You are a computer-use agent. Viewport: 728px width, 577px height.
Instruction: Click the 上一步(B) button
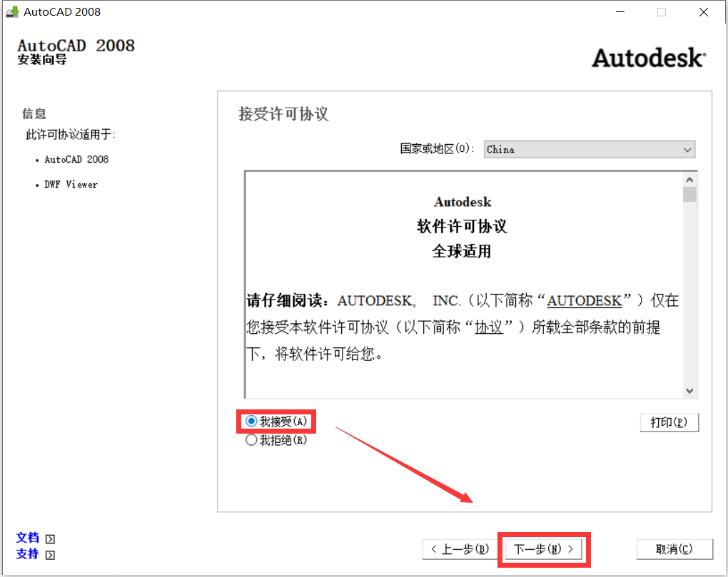click(x=460, y=549)
